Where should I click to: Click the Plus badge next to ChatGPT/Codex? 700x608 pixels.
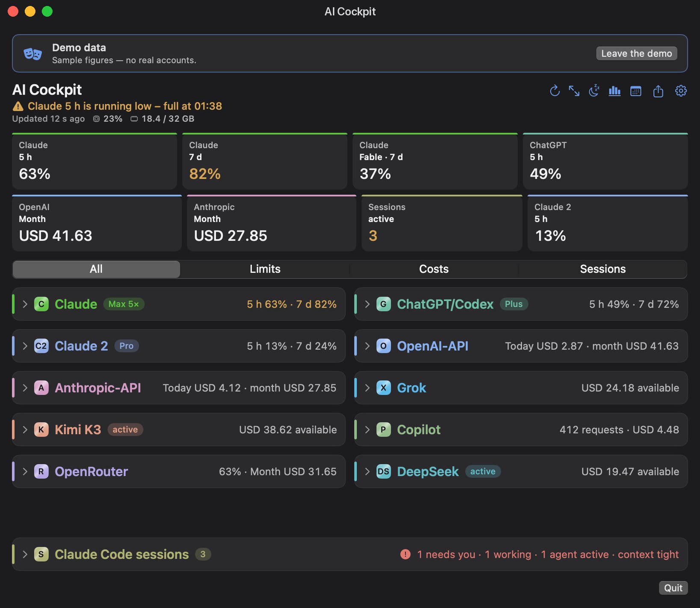[x=514, y=304]
